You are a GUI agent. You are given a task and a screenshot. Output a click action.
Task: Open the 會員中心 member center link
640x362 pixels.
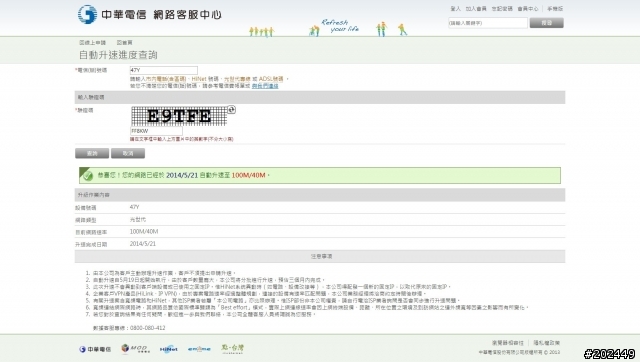click(x=528, y=9)
